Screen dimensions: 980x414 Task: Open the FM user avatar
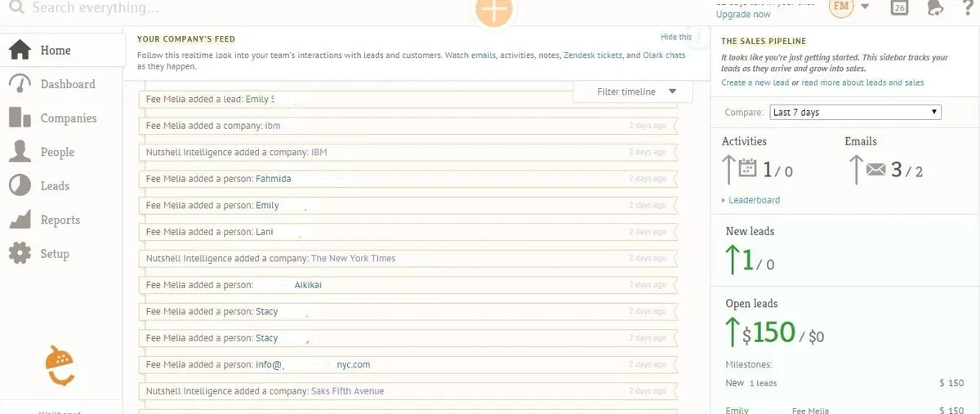pyautogui.click(x=841, y=7)
